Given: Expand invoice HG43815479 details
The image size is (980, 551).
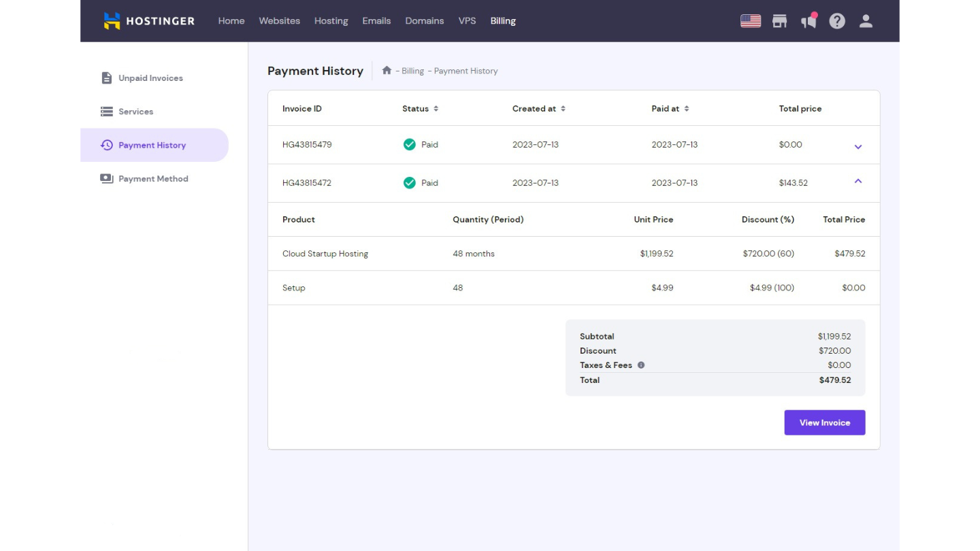Looking at the screenshot, I should (x=858, y=146).
